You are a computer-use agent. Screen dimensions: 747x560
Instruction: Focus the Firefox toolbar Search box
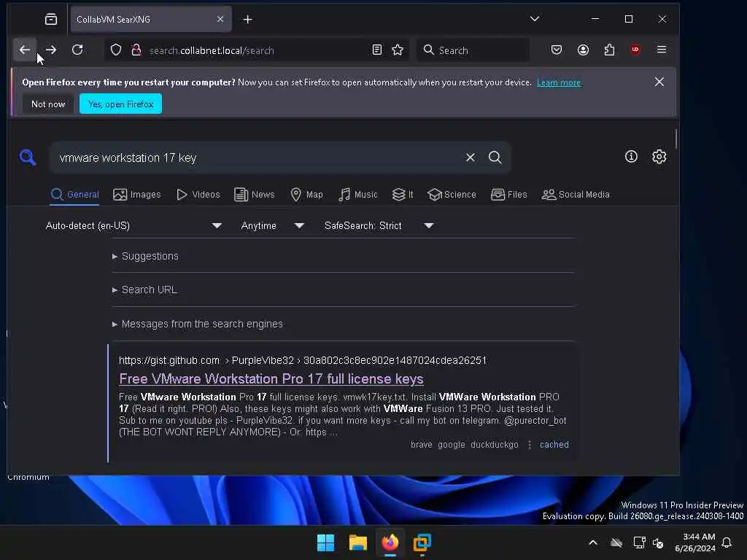(x=473, y=50)
